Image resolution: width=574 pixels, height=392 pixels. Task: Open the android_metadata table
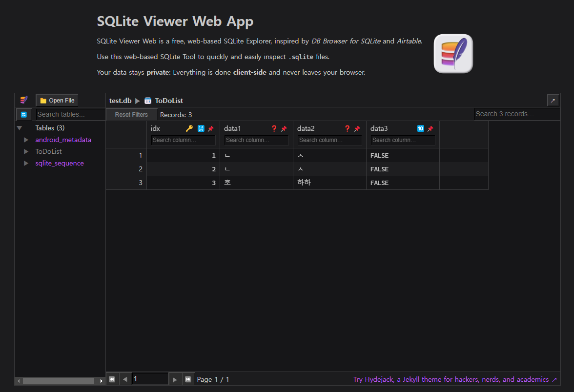[x=63, y=140]
